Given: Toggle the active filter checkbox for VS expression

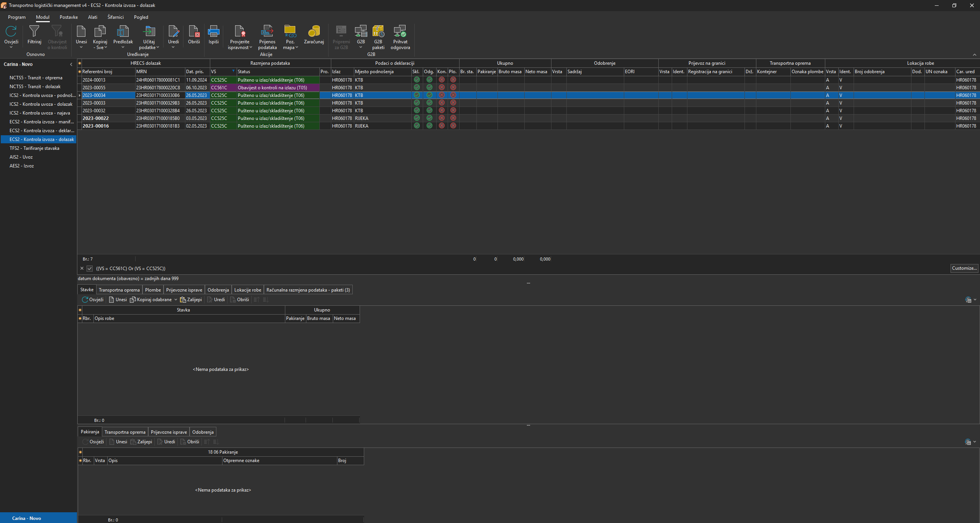Looking at the screenshot, I should tap(90, 269).
